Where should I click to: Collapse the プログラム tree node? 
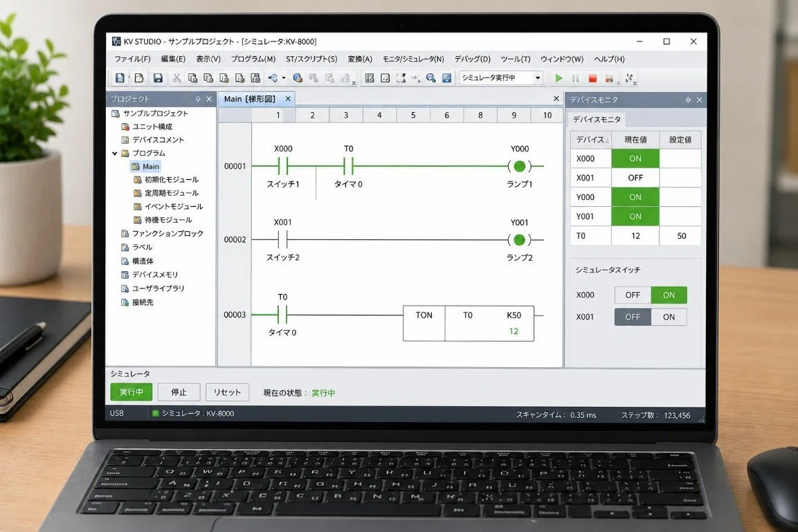coord(114,153)
